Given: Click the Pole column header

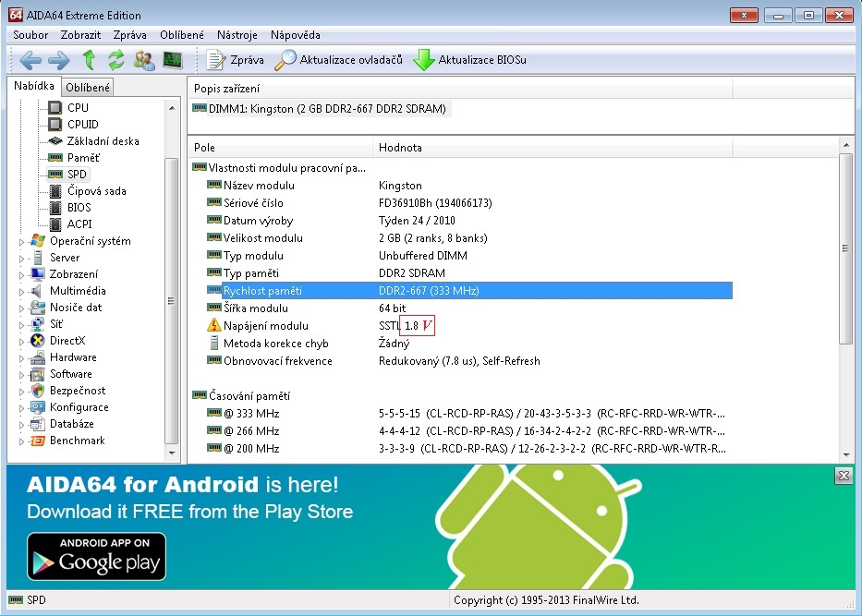Looking at the screenshot, I should click(x=281, y=148).
